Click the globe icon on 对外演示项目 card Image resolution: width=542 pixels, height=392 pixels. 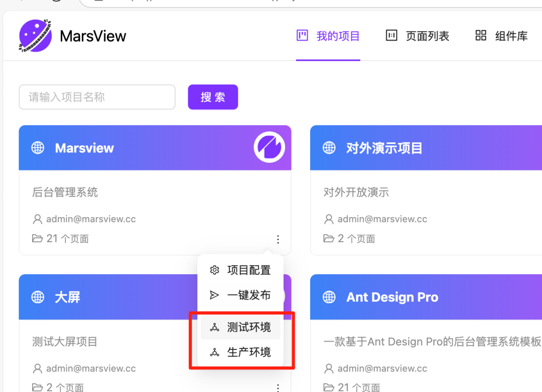(329, 148)
